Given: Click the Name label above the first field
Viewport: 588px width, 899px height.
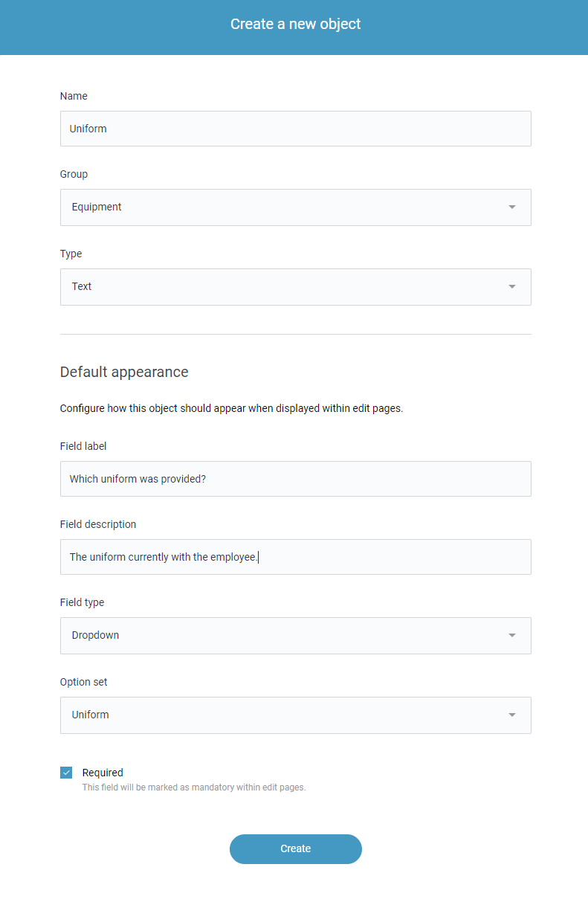Looking at the screenshot, I should [x=74, y=96].
